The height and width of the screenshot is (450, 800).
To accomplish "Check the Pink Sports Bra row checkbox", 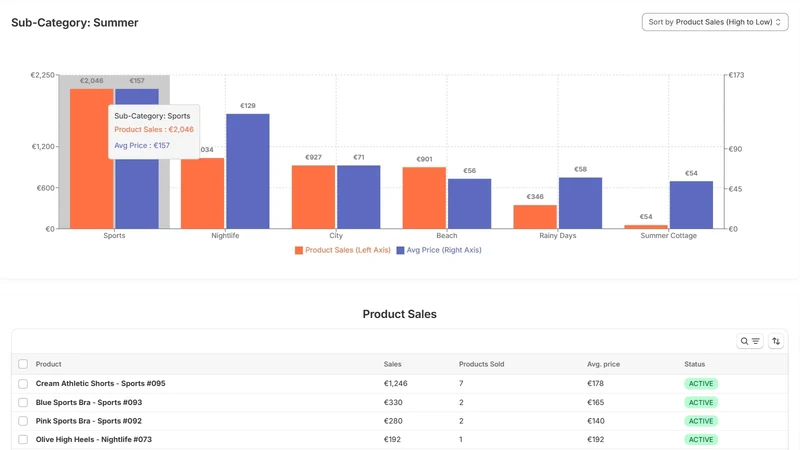I will [23, 421].
